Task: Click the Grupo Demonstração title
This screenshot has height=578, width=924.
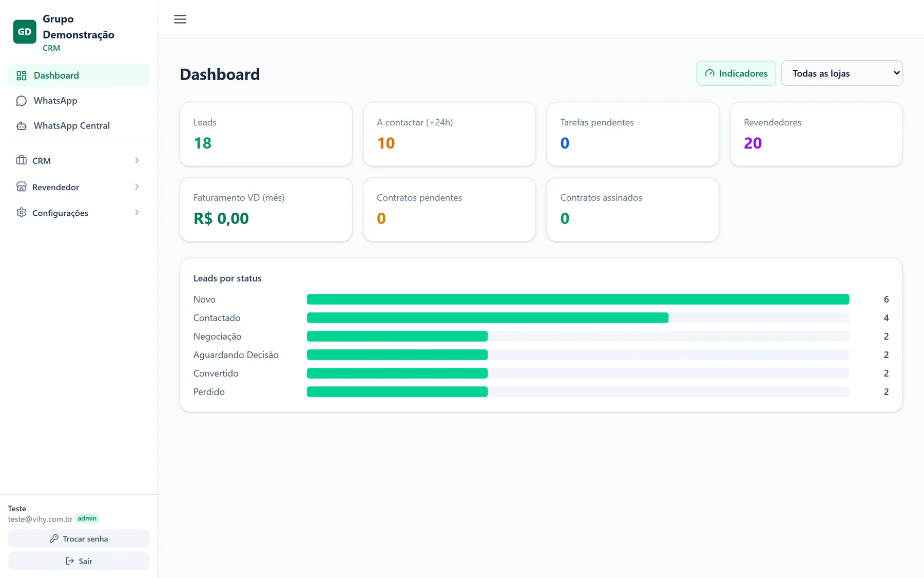Action: coord(79,27)
